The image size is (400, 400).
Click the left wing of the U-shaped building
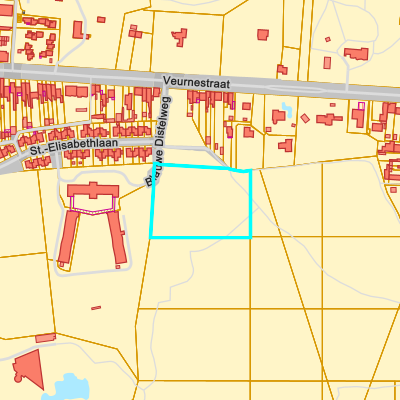tap(69, 237)
